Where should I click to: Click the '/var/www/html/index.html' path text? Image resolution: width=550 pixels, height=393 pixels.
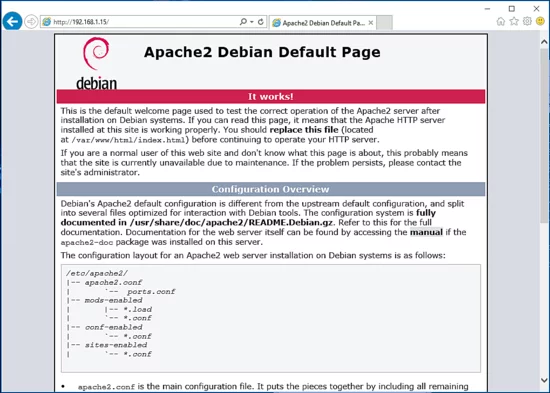128,140
